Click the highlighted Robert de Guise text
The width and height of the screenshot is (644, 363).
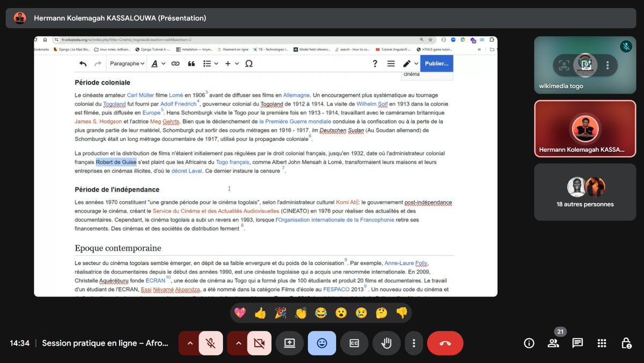point(116,162)
